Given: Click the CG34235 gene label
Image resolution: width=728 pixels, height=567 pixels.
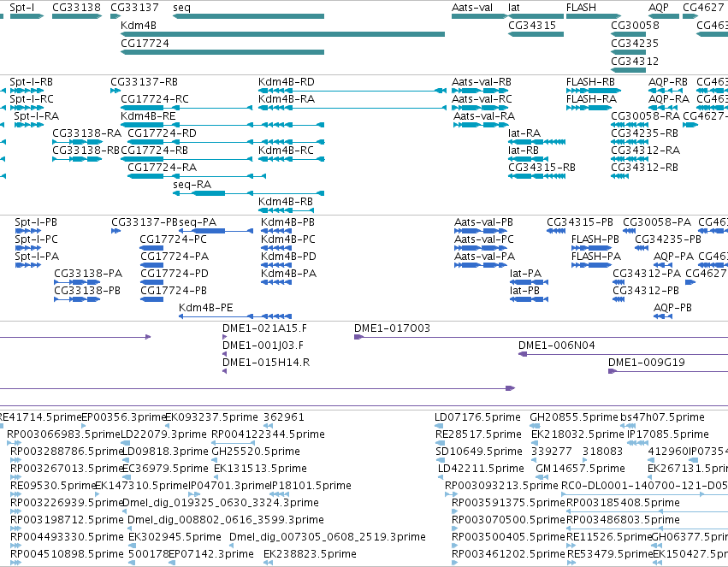Looking at the screenshot, I should (635, 43).
